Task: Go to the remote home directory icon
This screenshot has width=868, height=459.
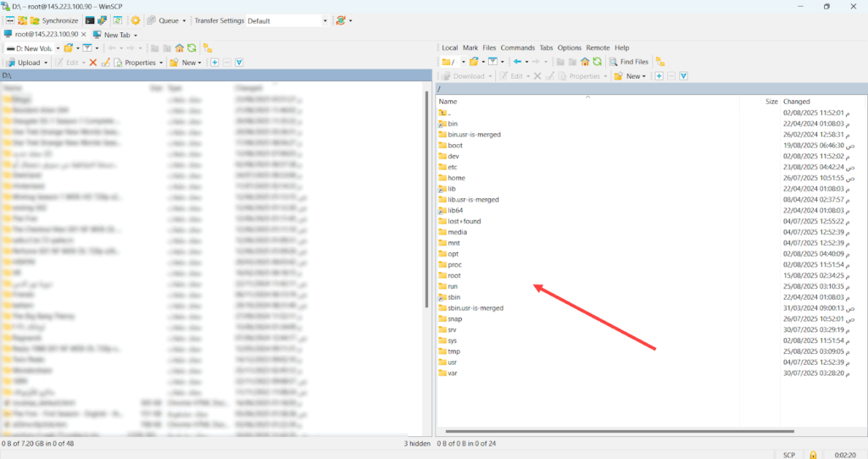Action: [584, 62]
